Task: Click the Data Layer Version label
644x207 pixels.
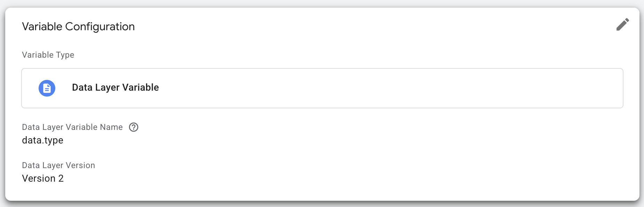Action: coord(58,165)
